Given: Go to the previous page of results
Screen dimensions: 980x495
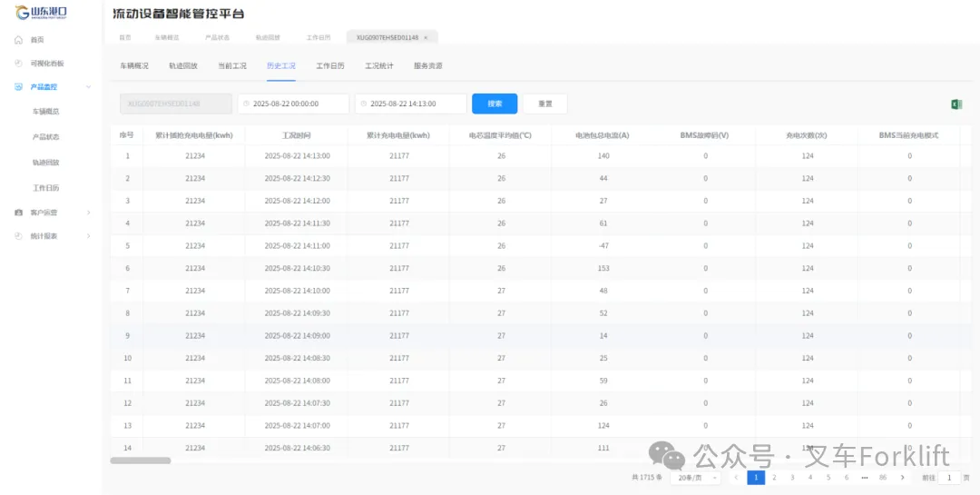Looking at the screenshot, I should pos(736,478).
